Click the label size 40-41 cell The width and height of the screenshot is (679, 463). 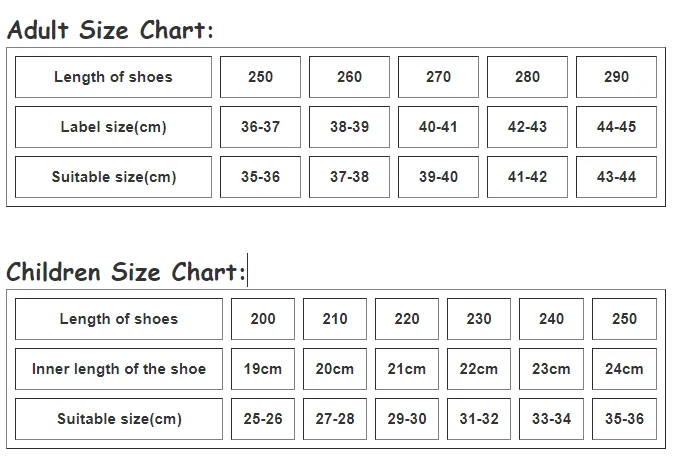coord(438,127)
